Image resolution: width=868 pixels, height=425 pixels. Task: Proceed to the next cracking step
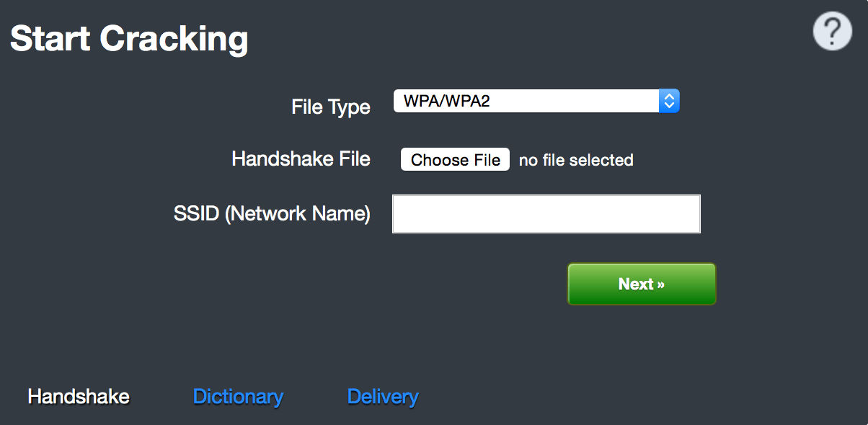tap(640, 284)
